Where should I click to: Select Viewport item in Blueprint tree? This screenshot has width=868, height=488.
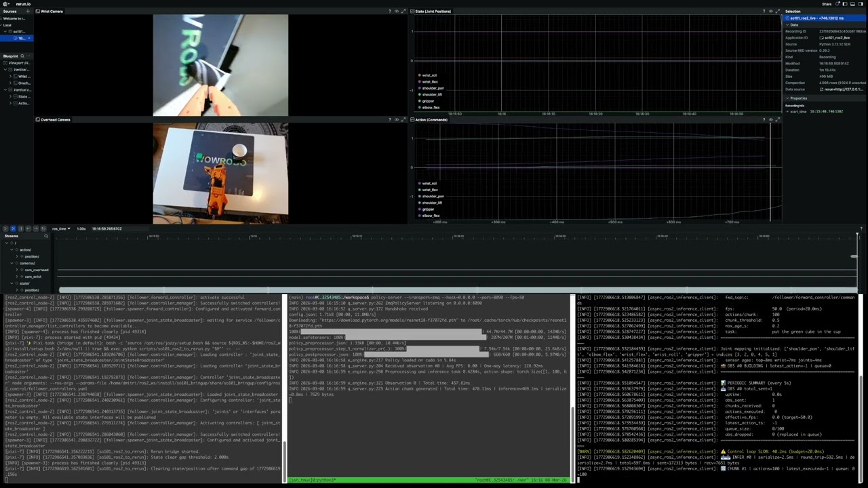[x=16, y=63]
